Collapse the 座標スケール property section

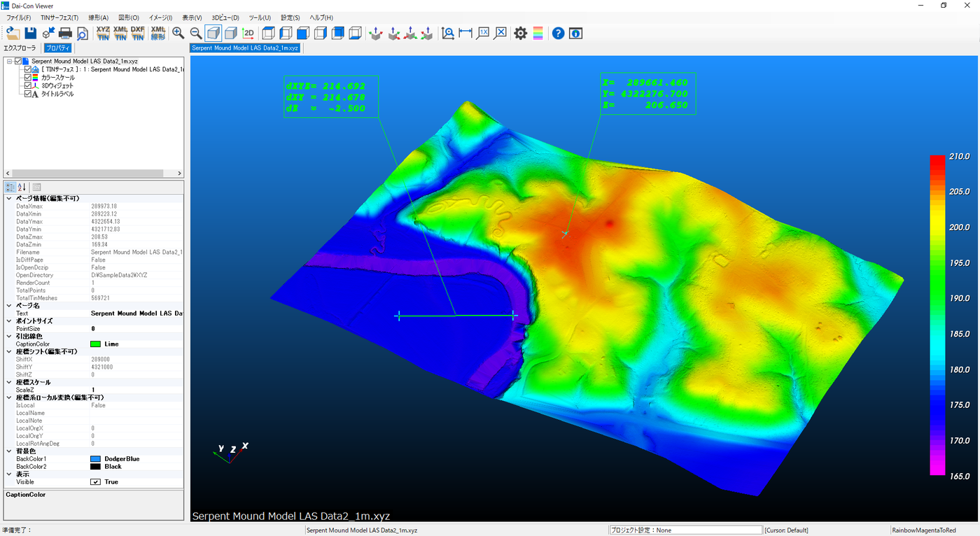pyautogui.click(x=9, y=382)
